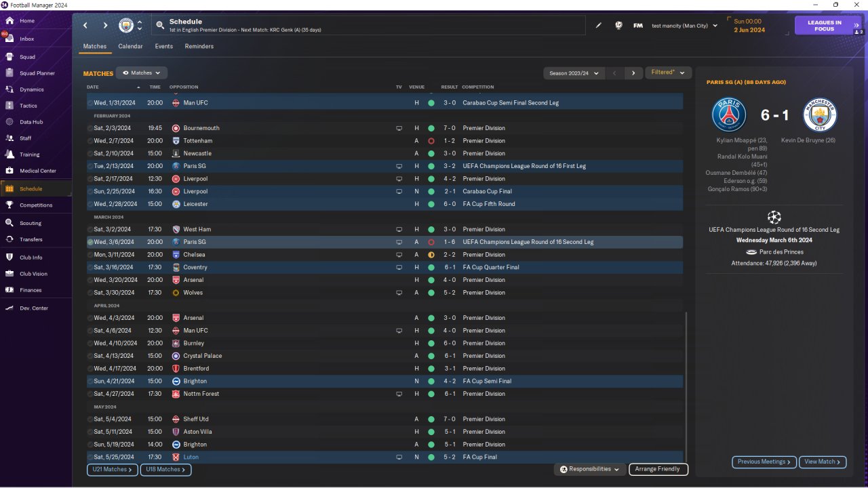Screen dimensions: 868x488
Task: Sort matches by the Date column header
Action: tap(93, 87)
